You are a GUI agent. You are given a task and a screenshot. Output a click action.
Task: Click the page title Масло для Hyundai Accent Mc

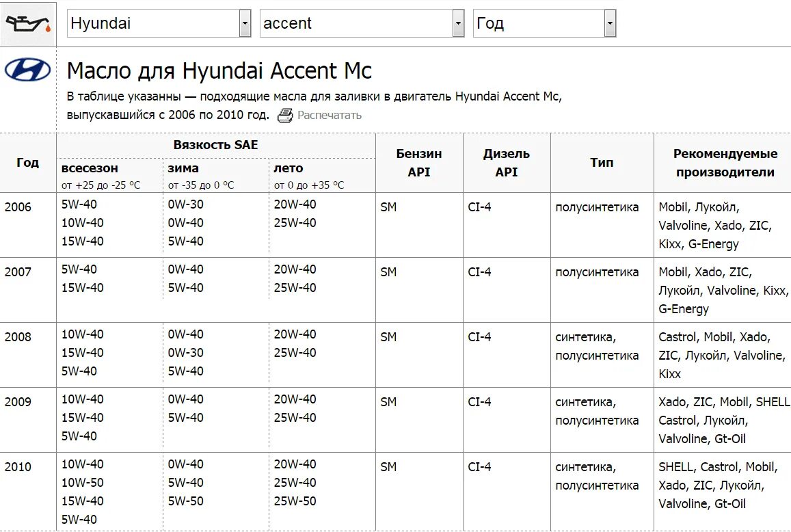[219, 70]
